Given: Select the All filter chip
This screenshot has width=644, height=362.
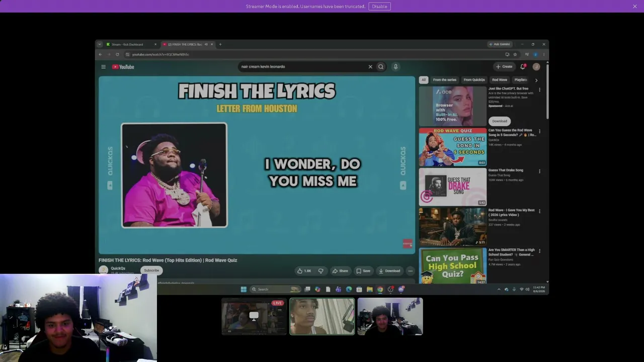Looking at the screenshot, I should [424, 80].
